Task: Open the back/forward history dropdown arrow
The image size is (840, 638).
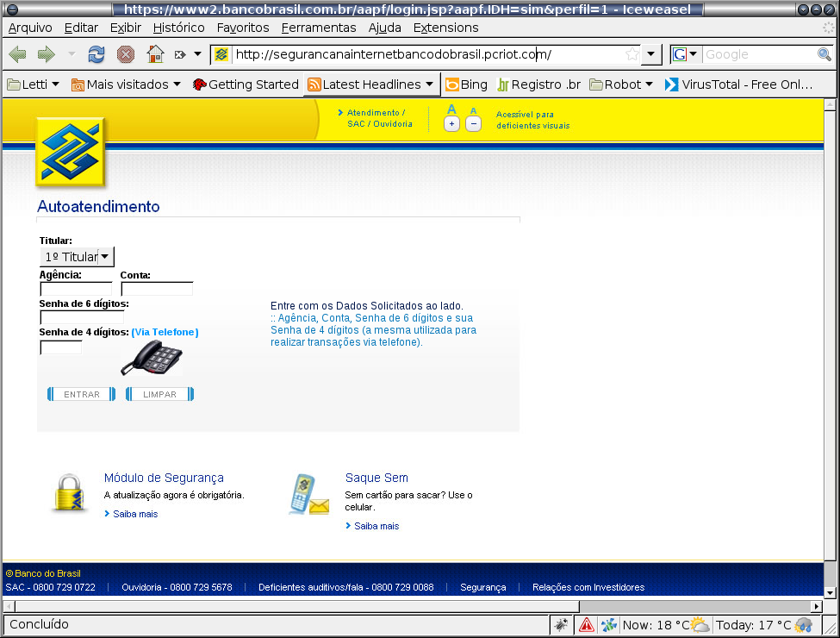Action: 72,54
